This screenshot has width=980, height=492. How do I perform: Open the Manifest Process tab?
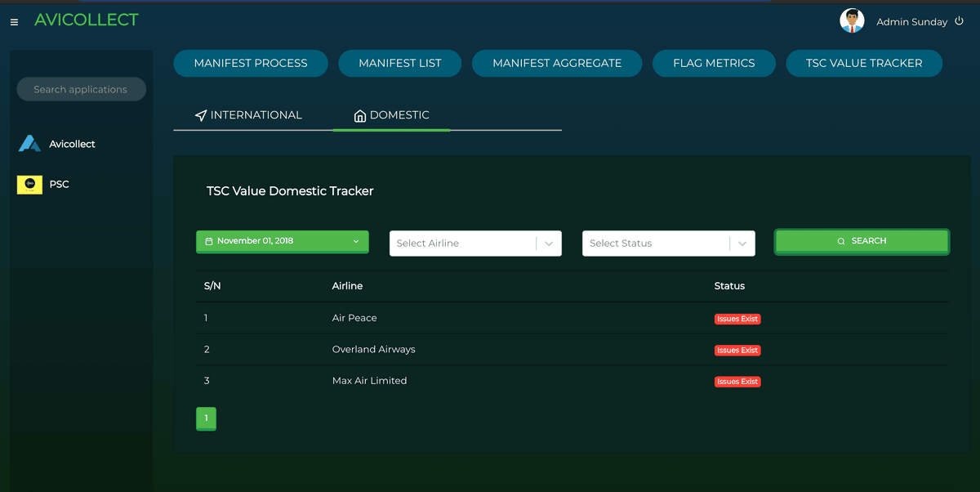click(251, 63)
